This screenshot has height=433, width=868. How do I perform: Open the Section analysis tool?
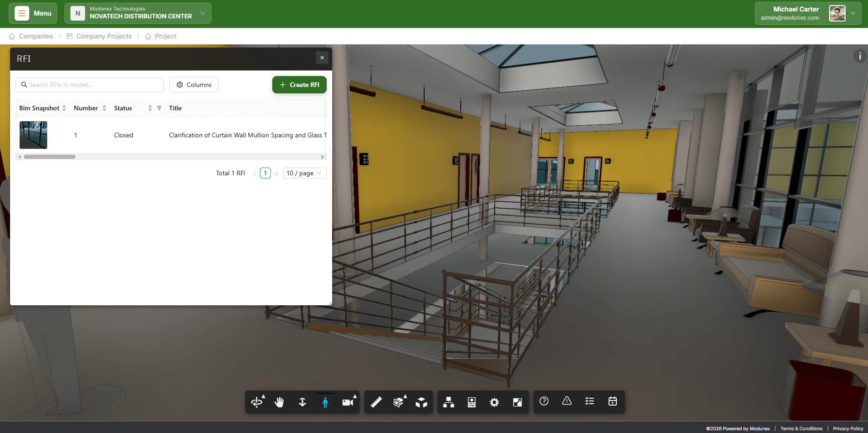[x=399, y=402]
